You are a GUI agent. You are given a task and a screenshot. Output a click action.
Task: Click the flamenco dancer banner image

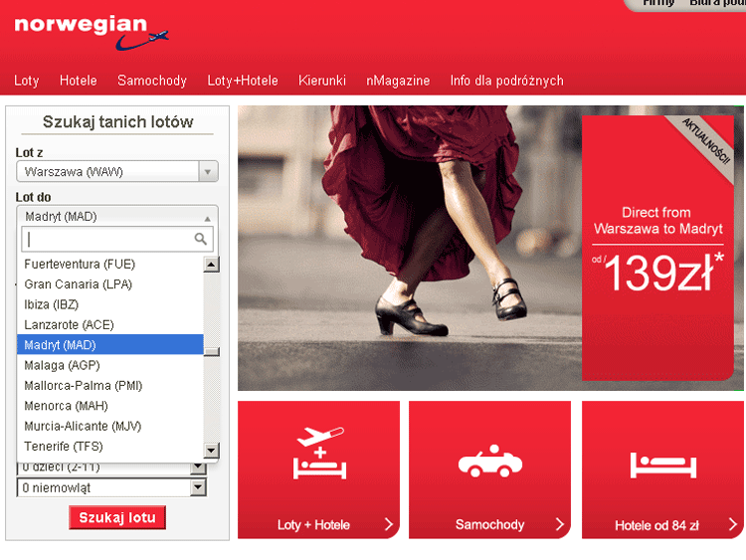tap(409, 248)
